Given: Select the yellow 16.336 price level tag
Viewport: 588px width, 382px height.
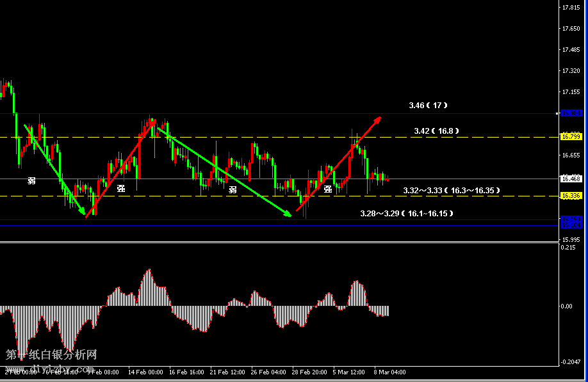Looking at the screenshot, I should pos(570,196).
